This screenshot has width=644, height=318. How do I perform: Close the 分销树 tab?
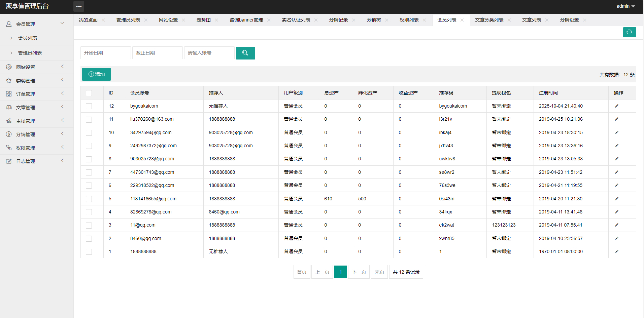387,20
